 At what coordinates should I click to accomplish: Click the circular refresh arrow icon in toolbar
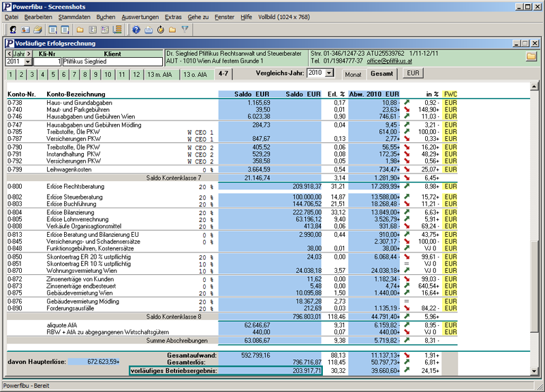(161, 30)
